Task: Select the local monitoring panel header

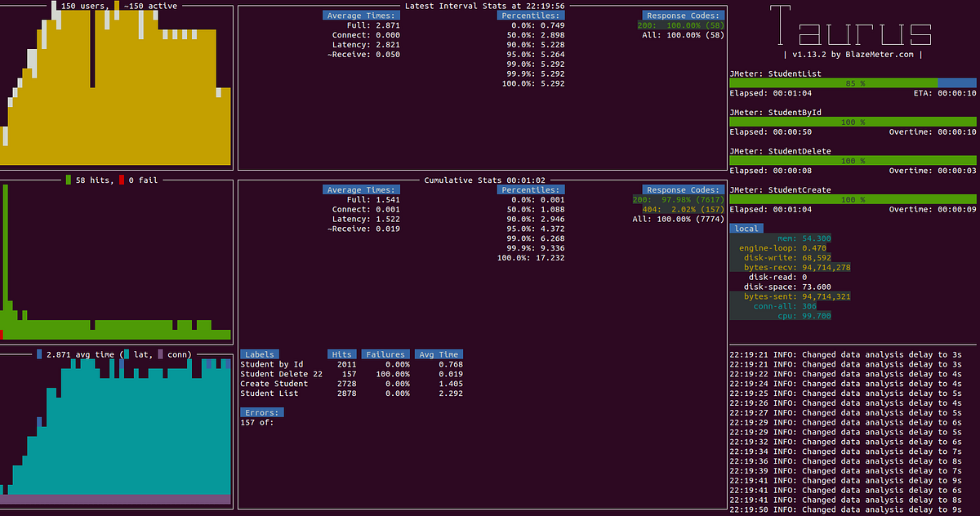Action: [746, 228]
